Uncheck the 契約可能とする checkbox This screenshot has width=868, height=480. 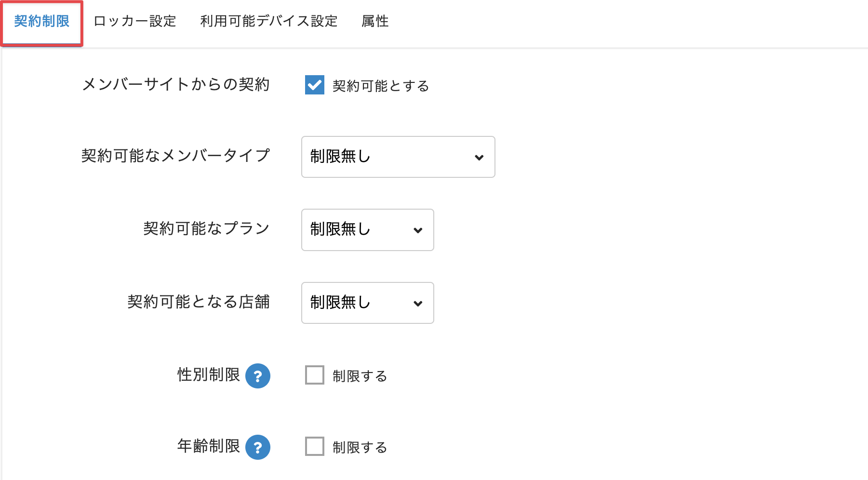[315, 85]
